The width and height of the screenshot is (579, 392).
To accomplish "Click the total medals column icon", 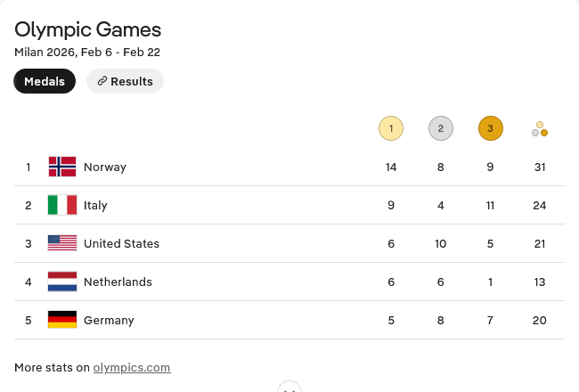I will tap(540, 129).
